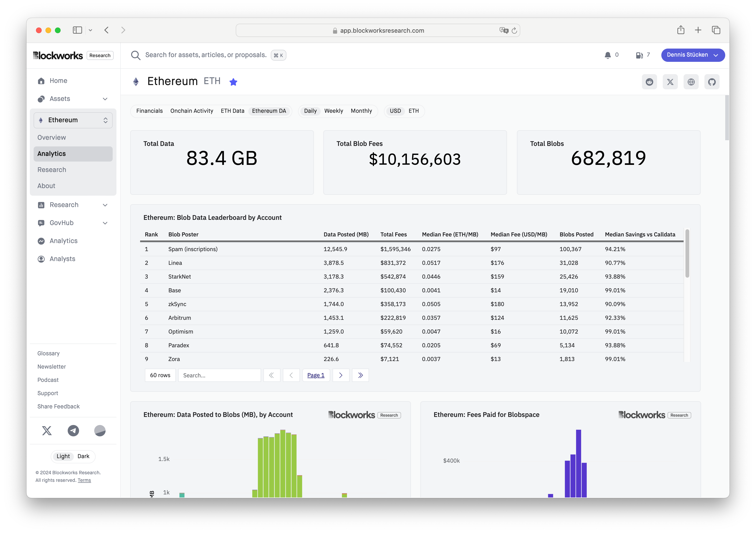Open the Financials tab
The width and height of the screenshot is (756, 533).
[149, 111]
